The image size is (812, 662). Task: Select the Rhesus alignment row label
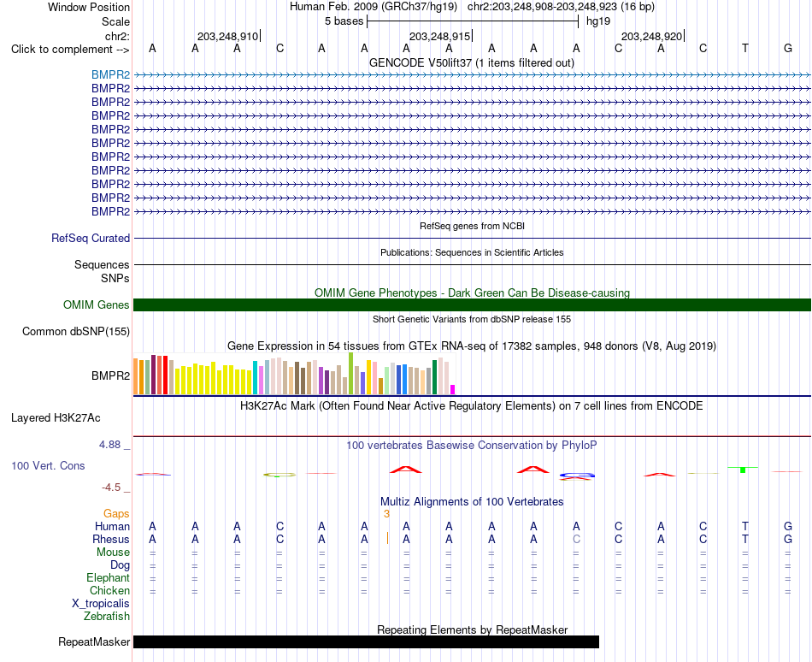point(111,539)
